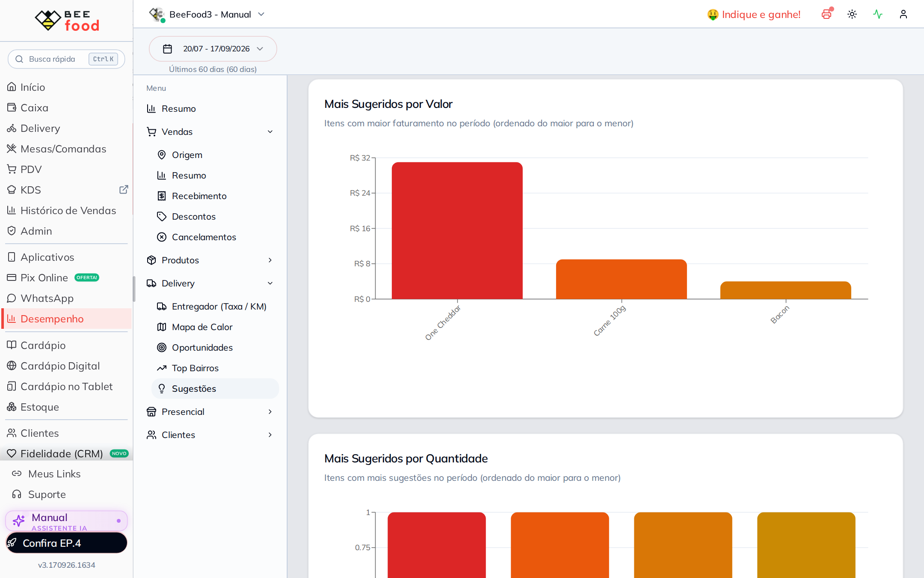Expand the Produtos submenu
Viewport: 924px width, 578px height.
pyautogui.click(x=210, y=260)
